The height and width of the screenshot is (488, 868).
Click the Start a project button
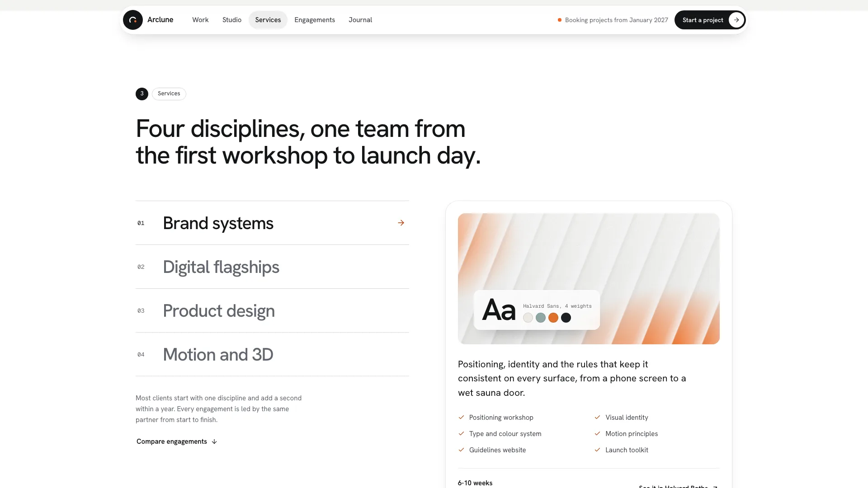(710, 20)
